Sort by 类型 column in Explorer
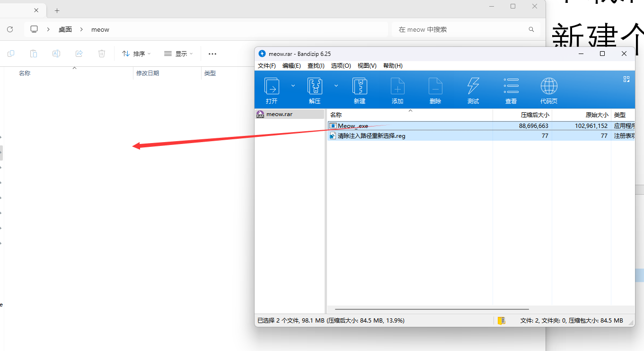 [x=210, y=73]
